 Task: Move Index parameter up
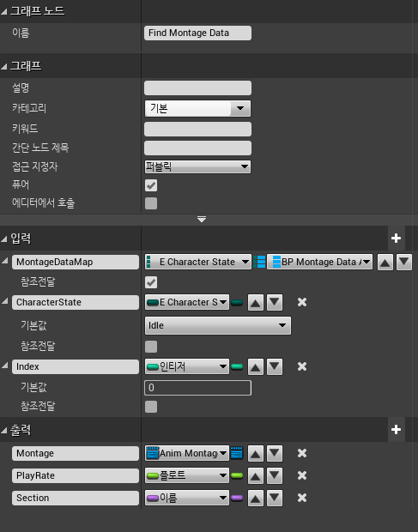(x=256, y=366)
